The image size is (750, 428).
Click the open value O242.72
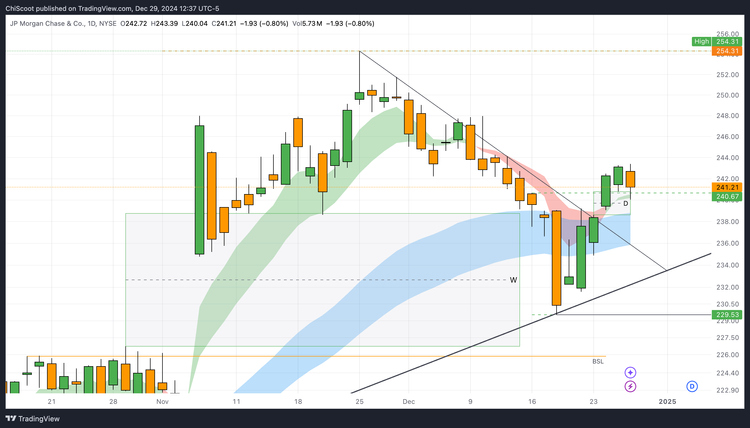[133, 23]
